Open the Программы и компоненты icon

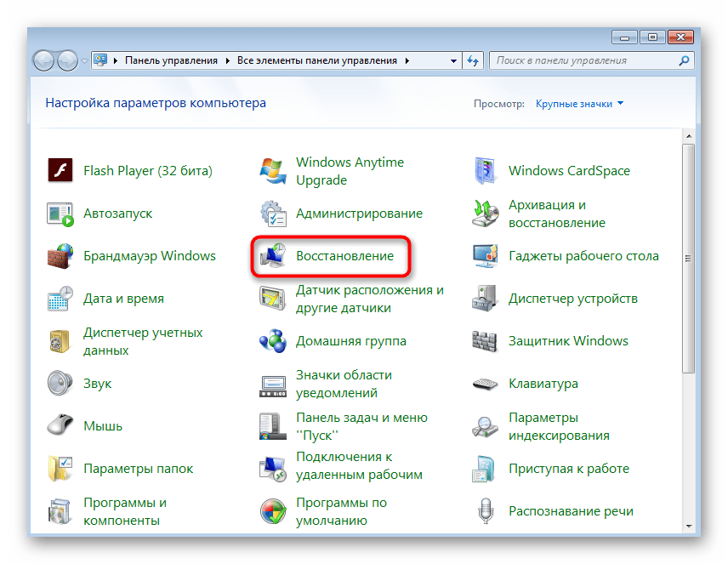(60, 511)
